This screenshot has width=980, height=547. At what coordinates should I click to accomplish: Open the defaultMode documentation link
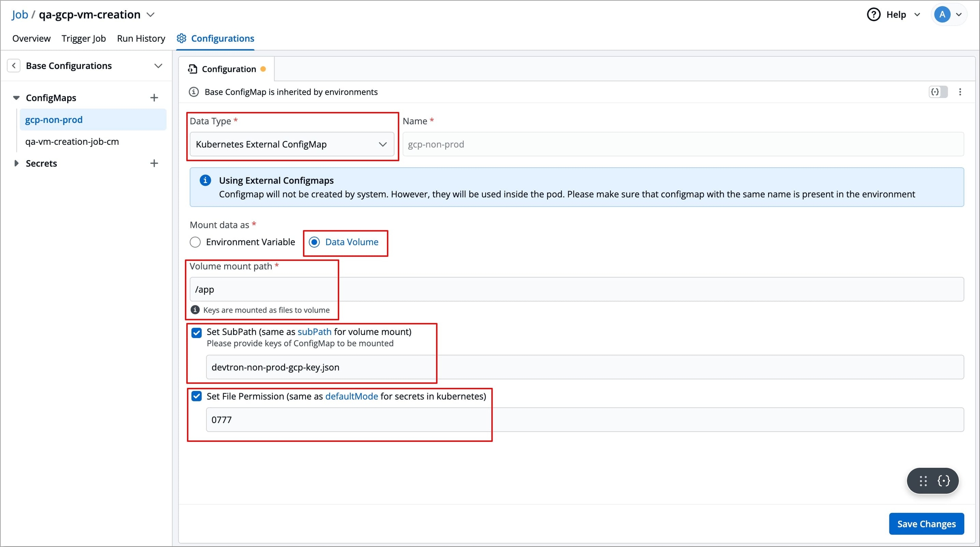point(351,396)
